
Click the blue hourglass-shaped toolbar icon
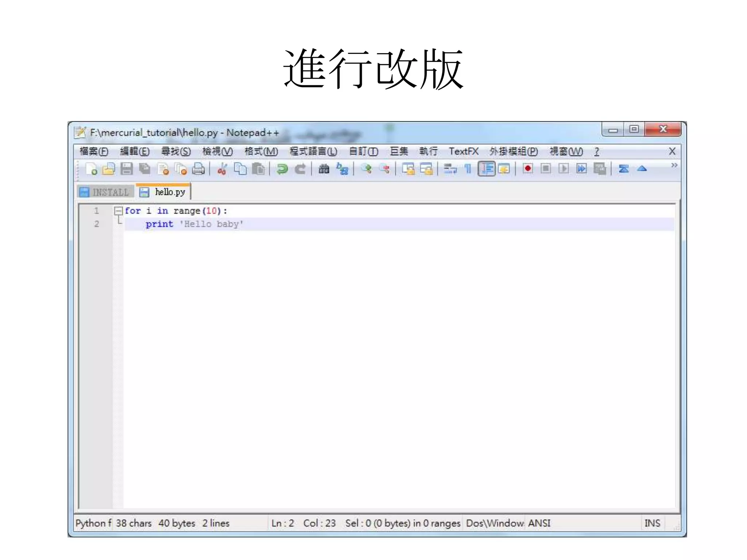coord(624,169)
